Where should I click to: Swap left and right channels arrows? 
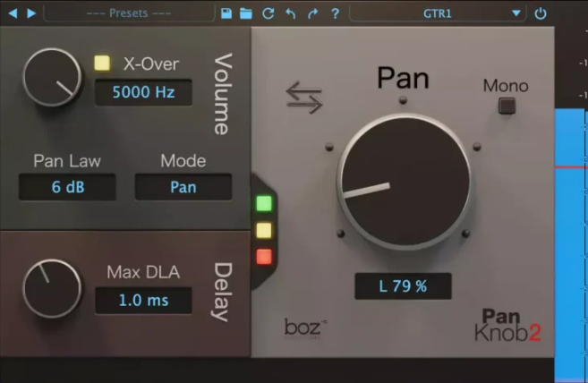click(304, 98)
